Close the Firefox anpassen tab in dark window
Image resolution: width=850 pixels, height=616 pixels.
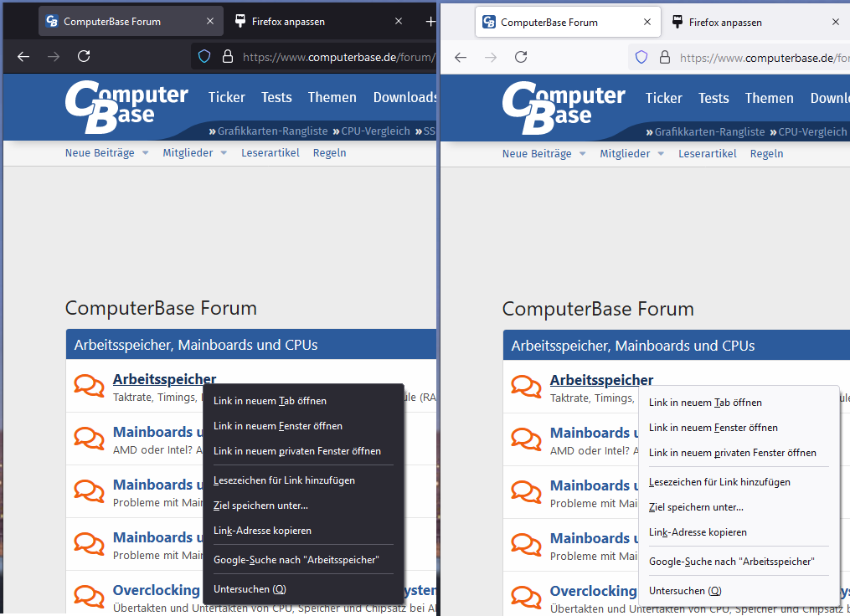point(399,21)
